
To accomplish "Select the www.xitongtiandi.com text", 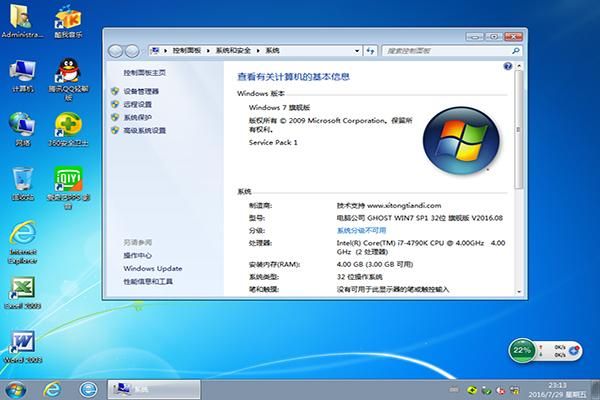I will 404,206.
